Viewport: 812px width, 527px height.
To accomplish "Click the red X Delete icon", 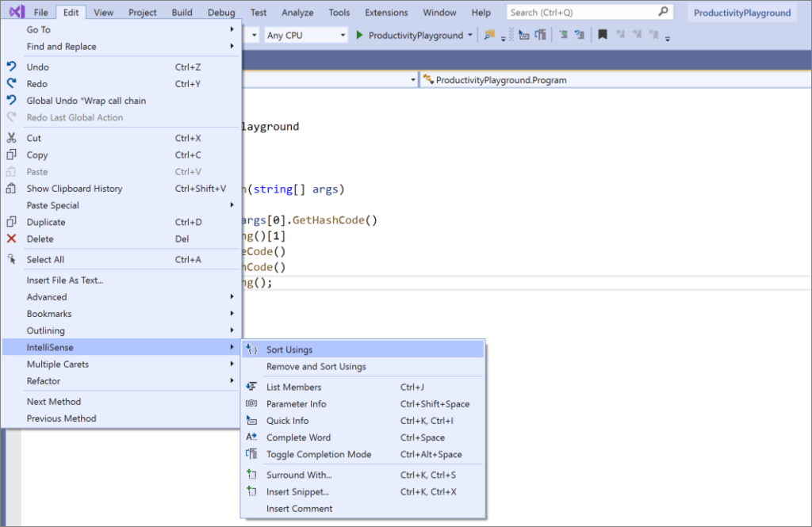I will tap(11, 239).
